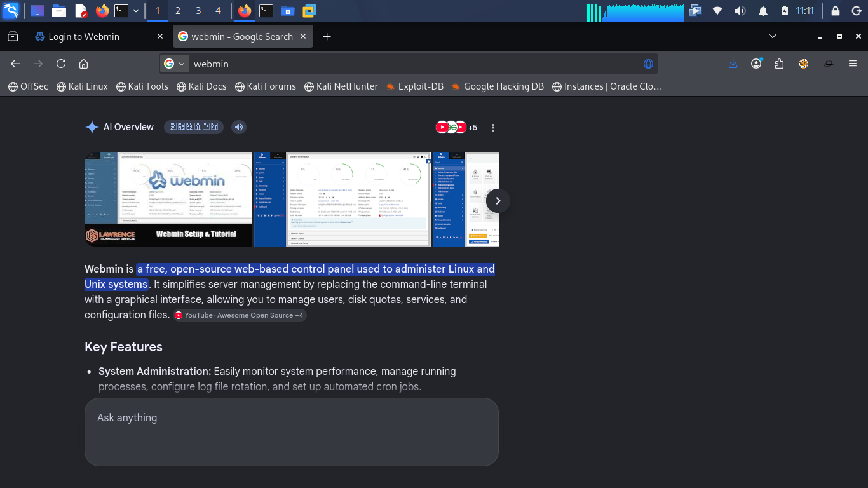This screenshot has width=868, height=488.
Task: Open the volume control tray icon
Action: point(740,11)
